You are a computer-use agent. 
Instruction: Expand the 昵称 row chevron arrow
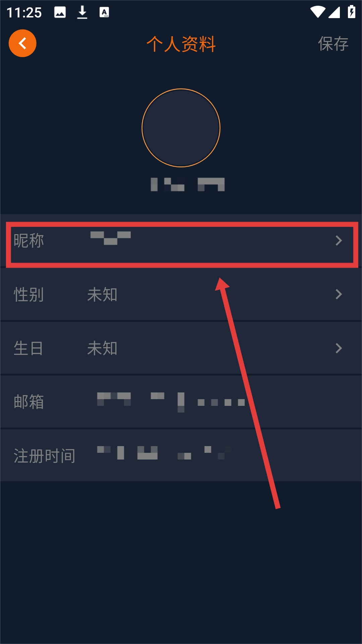[x=339, y=240]
